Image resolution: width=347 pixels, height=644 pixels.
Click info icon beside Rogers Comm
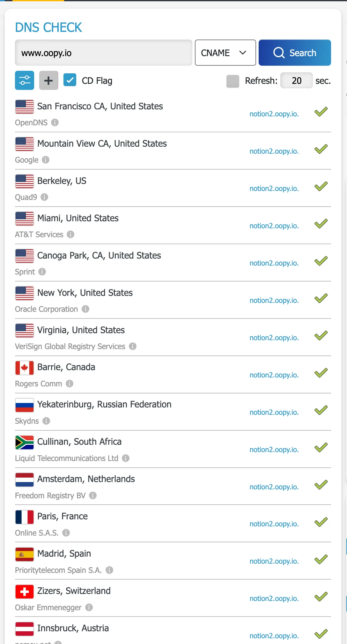70,384
